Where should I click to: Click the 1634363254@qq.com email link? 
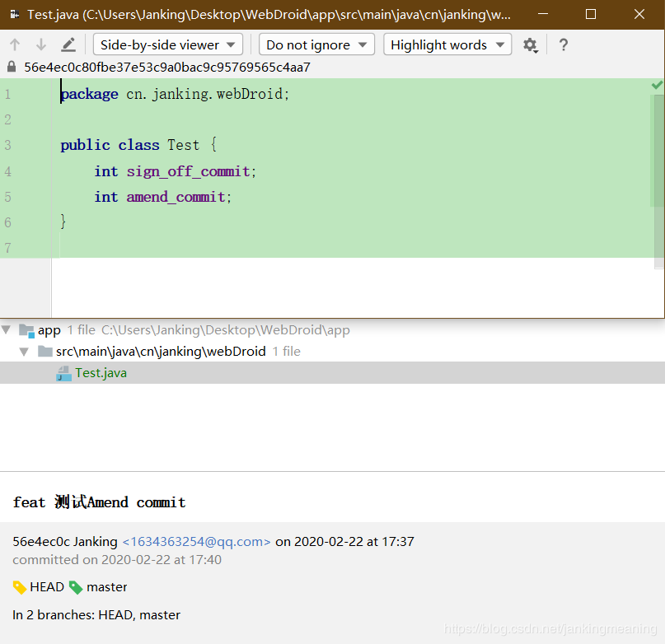pos(196,541)
